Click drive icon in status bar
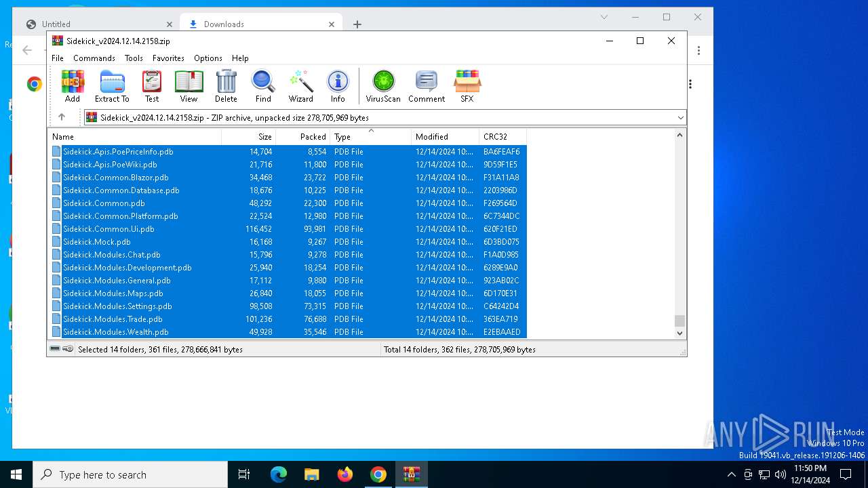 pyautogui.click(x=55, y=349)
